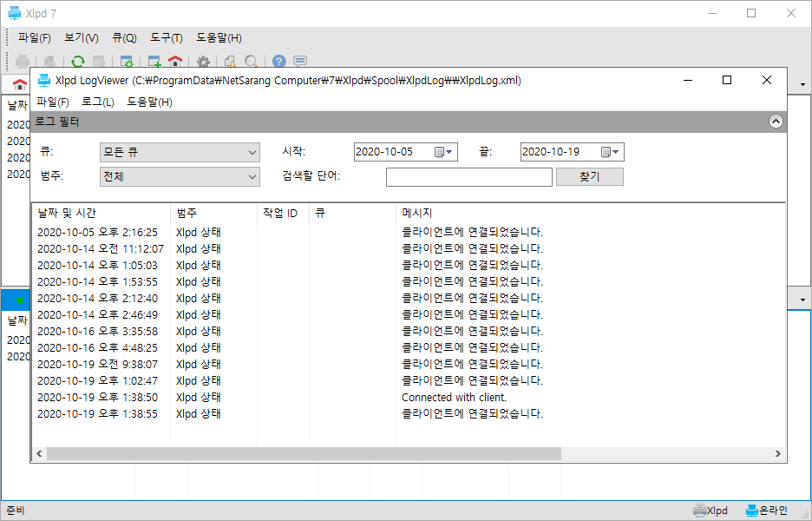Select log row 2020-10-16 오후 4:48:25
812x521 pixels.
click(x=409, y=348)
